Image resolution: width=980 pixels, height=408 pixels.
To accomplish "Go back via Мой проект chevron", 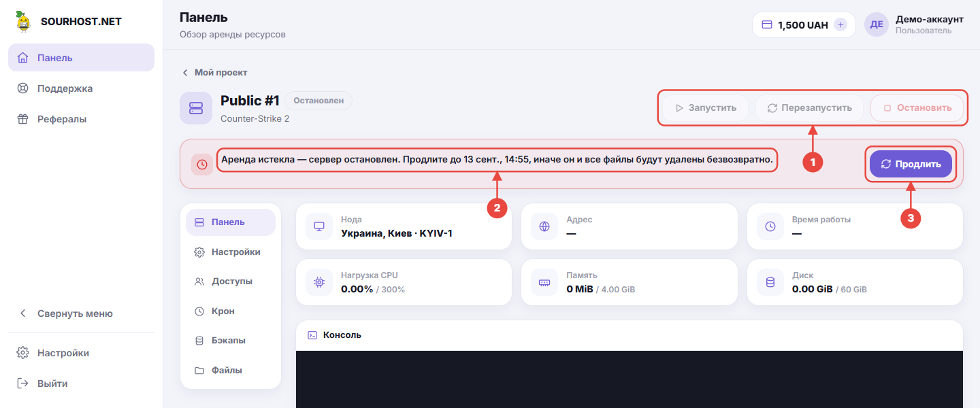I will point(184,72).
